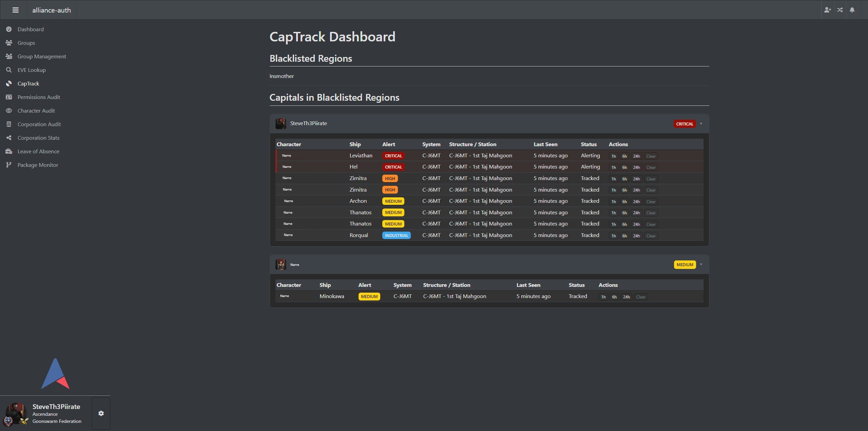Open the Corporation Stats share icon
The image size is (868, 431).
click(9, 138)
